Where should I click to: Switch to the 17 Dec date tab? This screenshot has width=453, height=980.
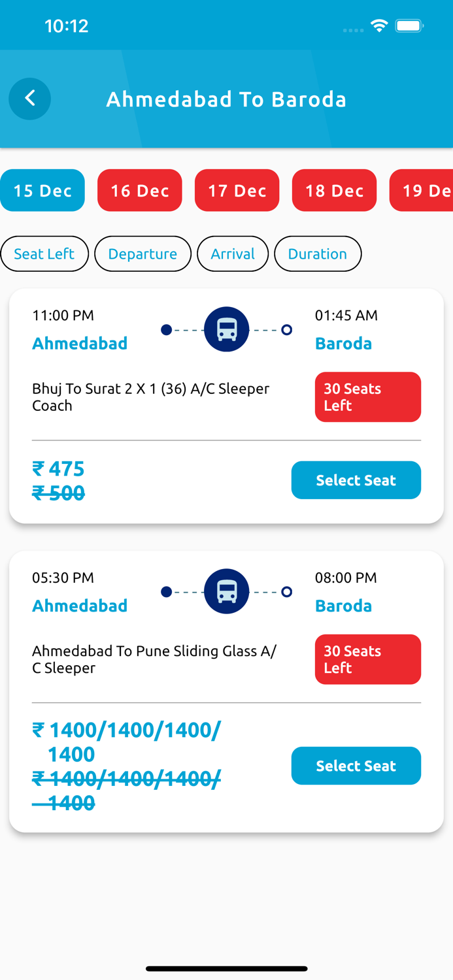point(237,190)
